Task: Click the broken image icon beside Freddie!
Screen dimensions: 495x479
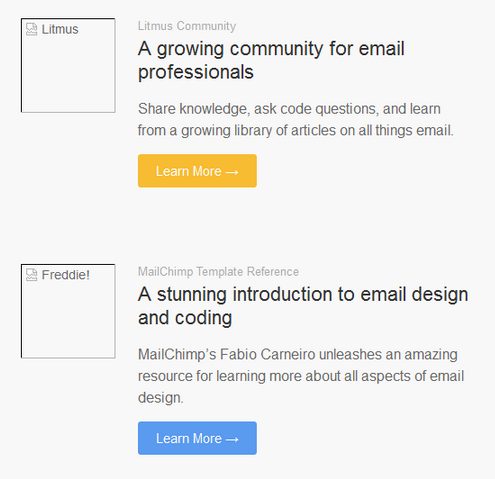Action: (32, 275)
